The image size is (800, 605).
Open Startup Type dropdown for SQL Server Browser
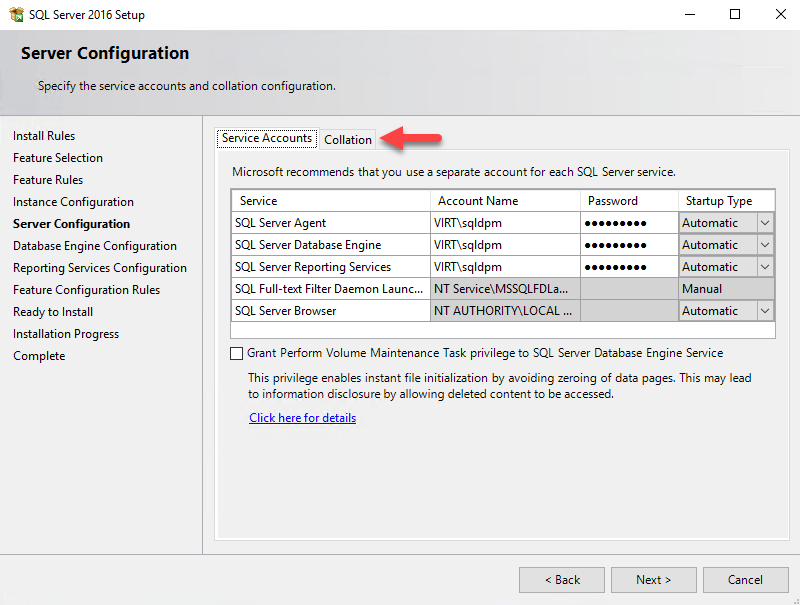[x=765, y=311]
